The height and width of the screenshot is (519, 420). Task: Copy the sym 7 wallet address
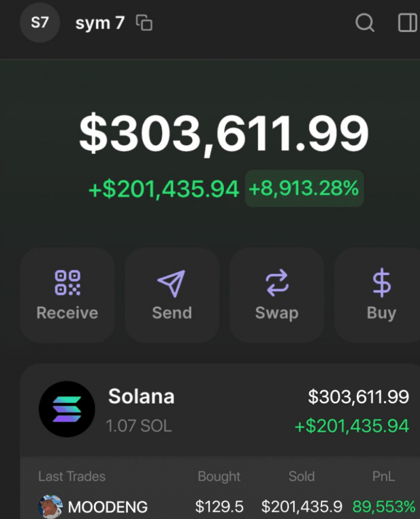point(144,23)
